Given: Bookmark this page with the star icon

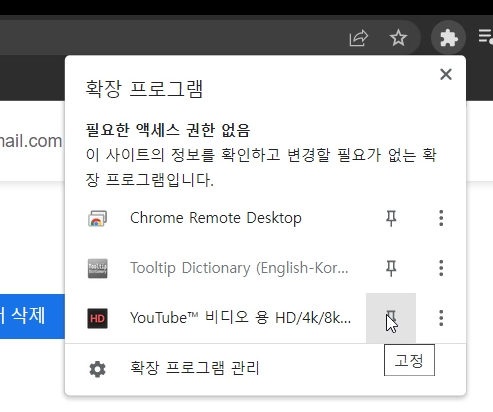Looking at the screenshot, I should [398, 38].
